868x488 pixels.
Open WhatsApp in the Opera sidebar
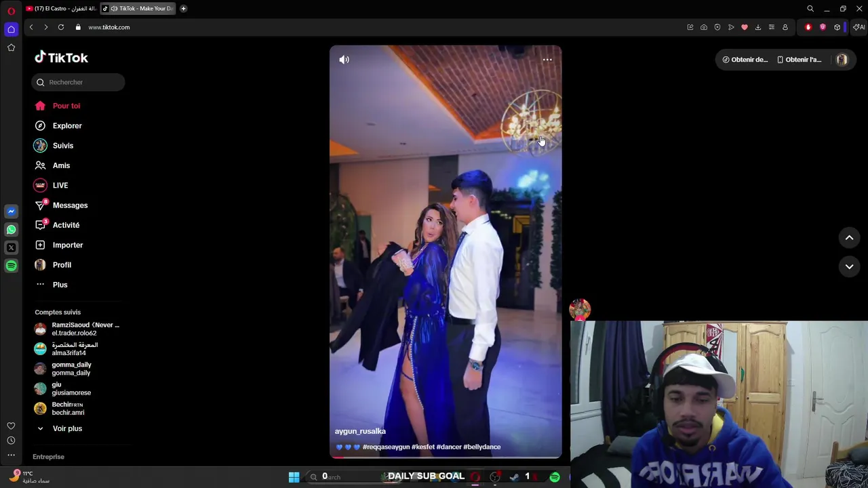11,230
